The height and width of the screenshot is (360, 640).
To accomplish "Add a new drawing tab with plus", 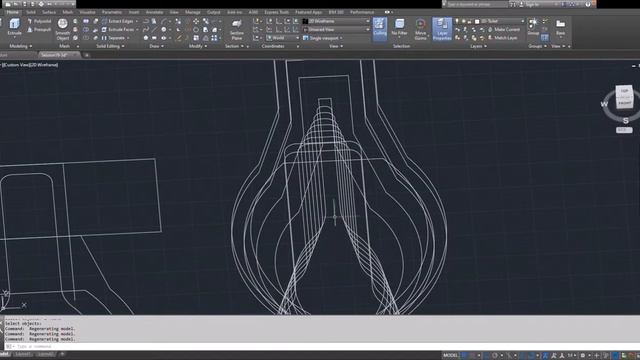I will [x=86, y=55].
